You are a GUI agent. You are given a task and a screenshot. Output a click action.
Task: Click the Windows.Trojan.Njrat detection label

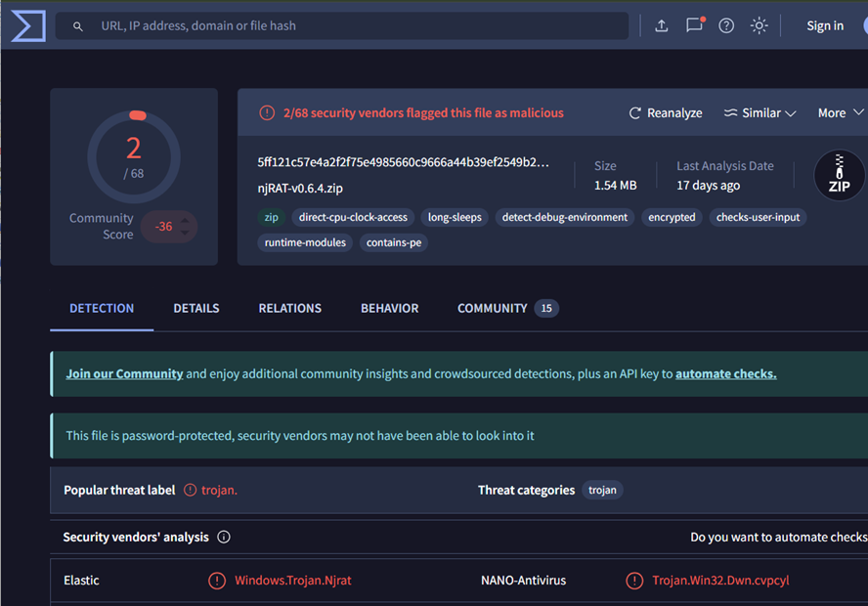pyautogui.click(x=293, y=581)
